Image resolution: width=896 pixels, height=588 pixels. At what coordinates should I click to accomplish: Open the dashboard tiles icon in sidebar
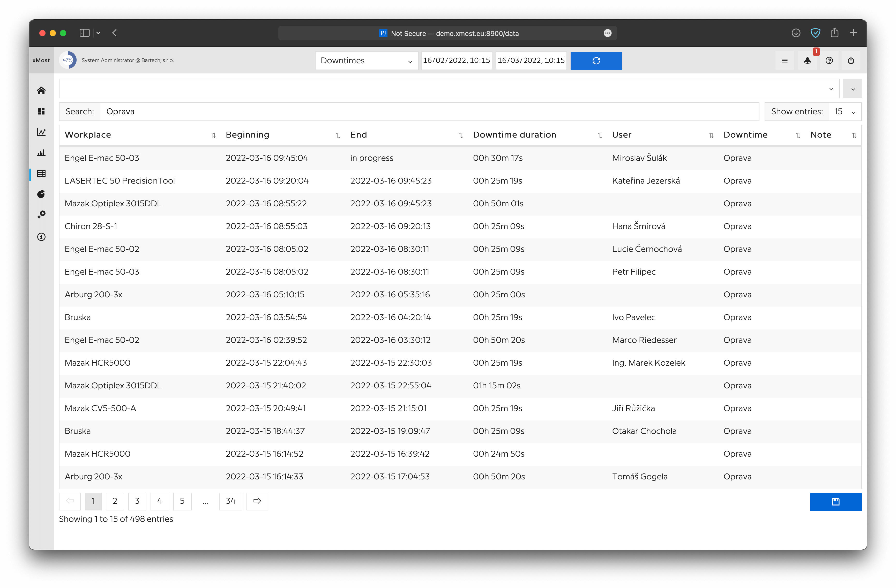pyautogui.click(x=41, y=111)
